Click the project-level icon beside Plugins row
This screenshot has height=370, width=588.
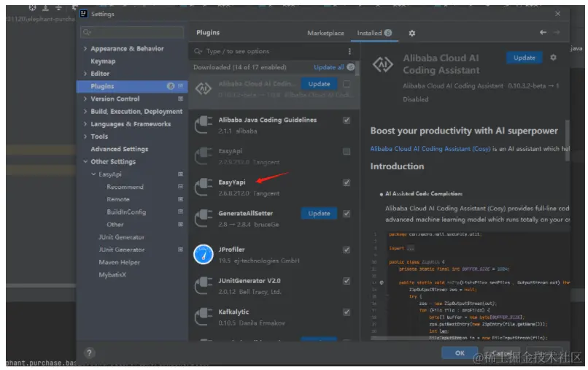180,86
